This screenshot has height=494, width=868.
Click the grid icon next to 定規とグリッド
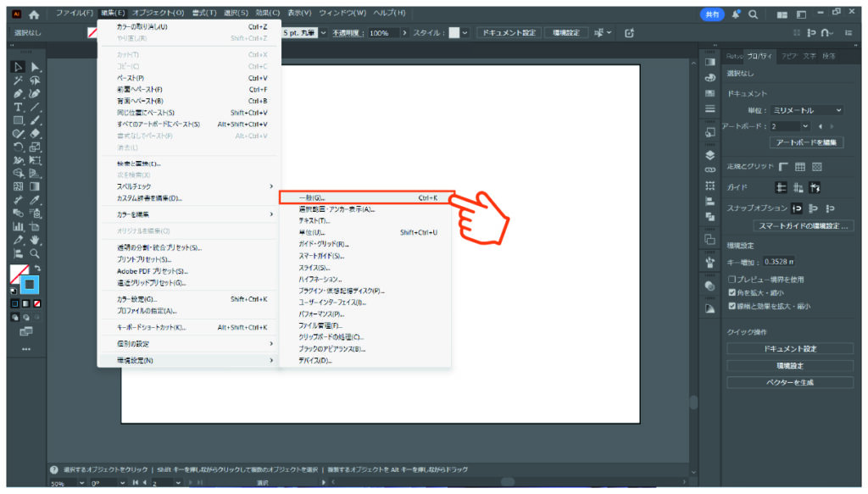click(800, 167)
